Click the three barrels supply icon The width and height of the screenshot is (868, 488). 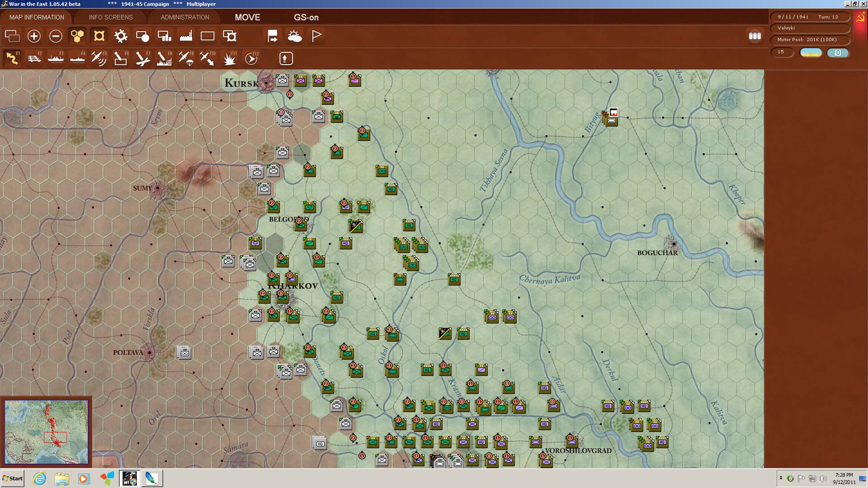pyautogui.click(x=755, y=36)
